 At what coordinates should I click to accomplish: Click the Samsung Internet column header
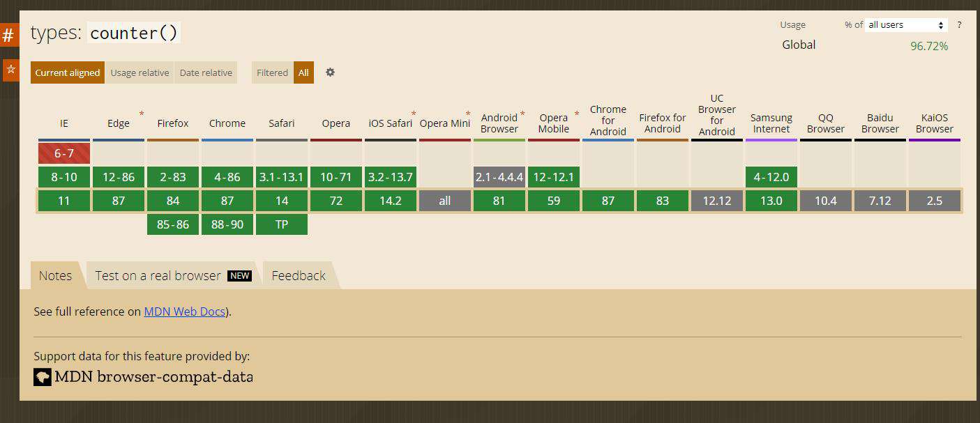click(771, 123)
